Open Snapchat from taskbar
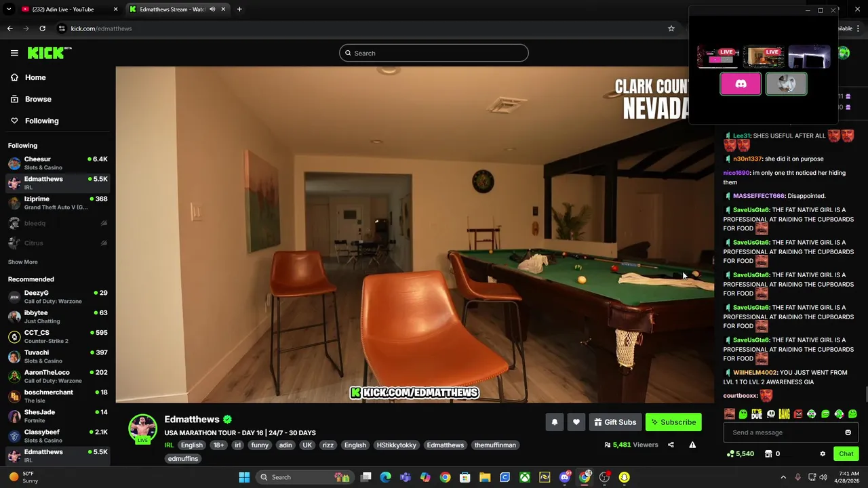The width and height of the screenshot is (868, 488). [x=624, y=477]
